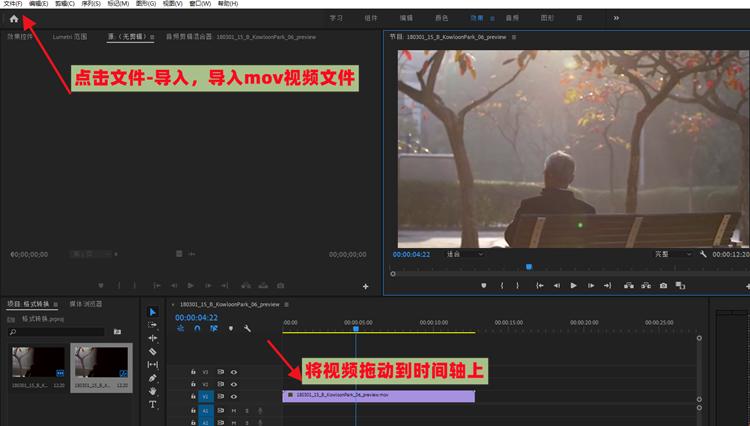Click the Extract button in Program monitor
The image size is (750, 426).
pyautogui.click(x=646, y=285)
